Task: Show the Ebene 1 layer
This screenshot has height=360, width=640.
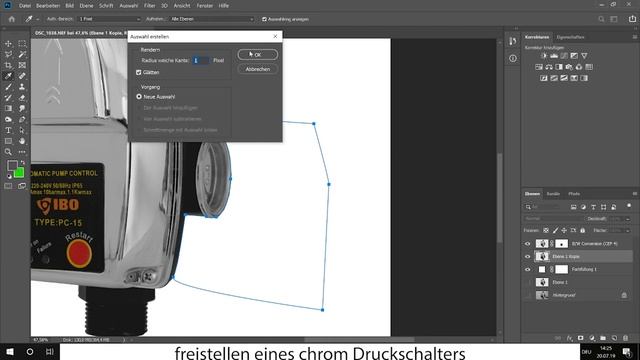Action: click(527, 282)
